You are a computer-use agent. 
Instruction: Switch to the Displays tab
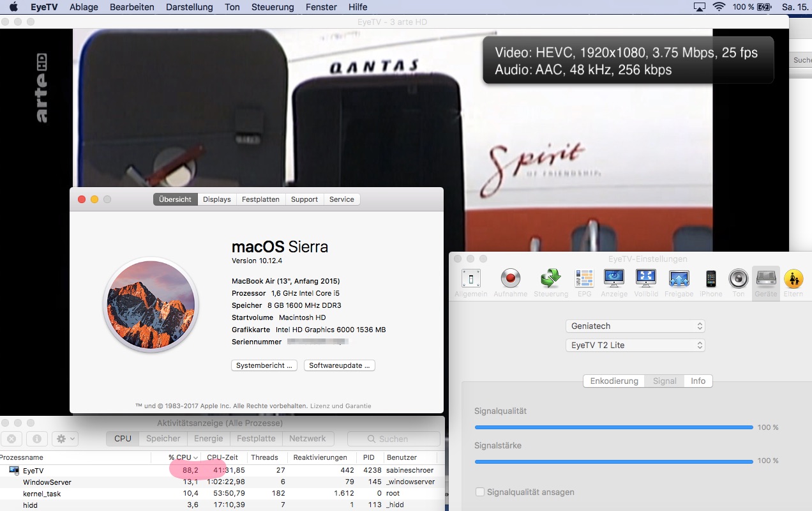click(x=217, y=199)
